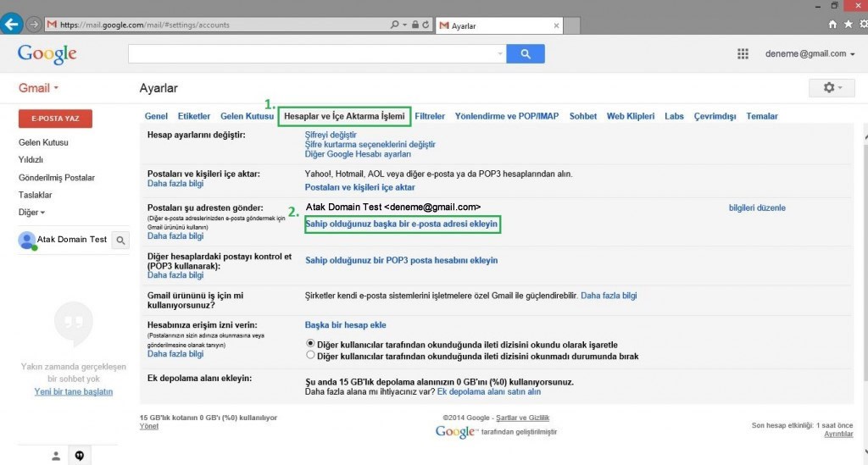Viewport: 868px width, 465px height.
Task: Open Çevrimdışı tab
Action: coord(715,116)
